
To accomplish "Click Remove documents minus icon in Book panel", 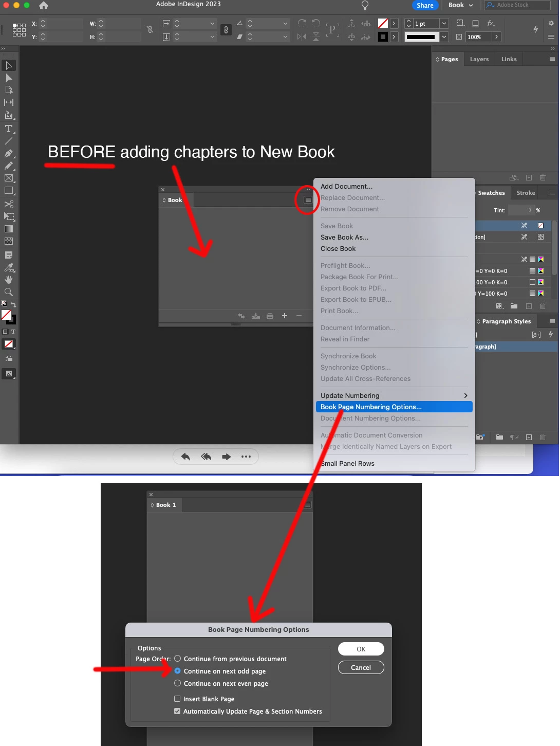I will pyautogui.click(x=299, y=316).
